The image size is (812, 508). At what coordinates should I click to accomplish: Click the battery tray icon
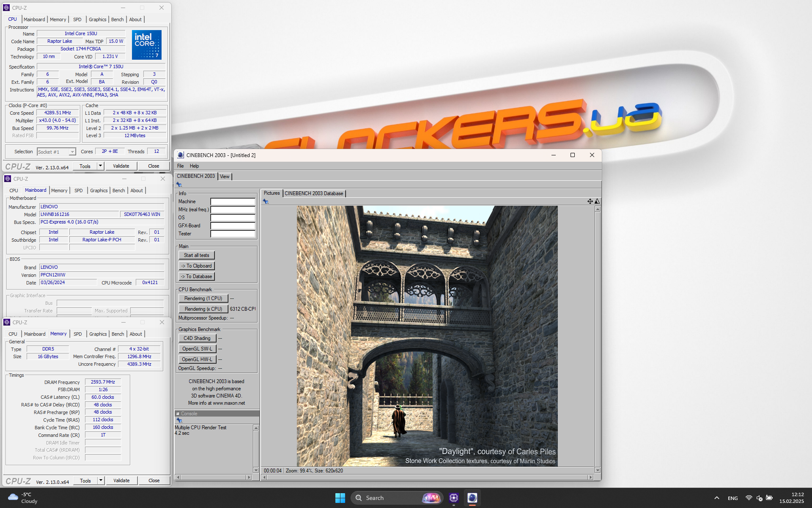pos(769,498)
